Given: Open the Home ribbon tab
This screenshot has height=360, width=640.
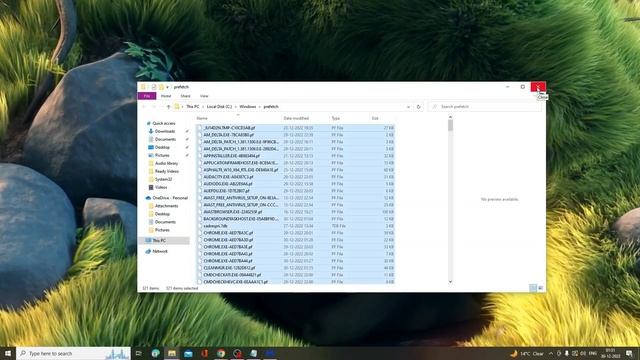Looking at the screenshot, I should 166,96.
